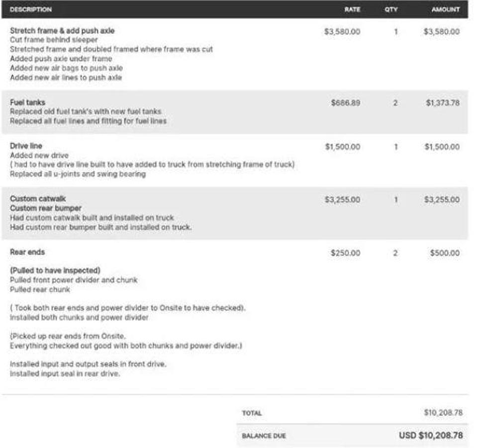Screen dimensions: 477x448
Task: Click the $1,373.78 fuel tanks amount
Action: [442, 103]
